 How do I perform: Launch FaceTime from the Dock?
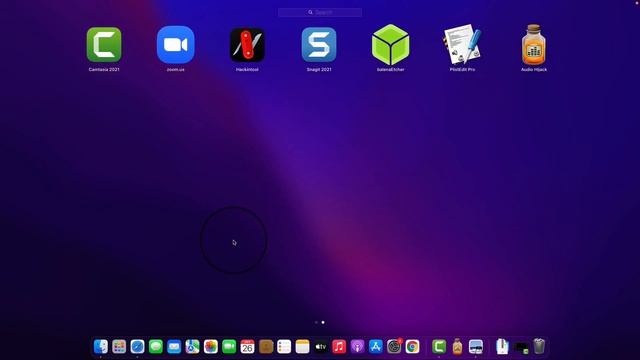229,347
